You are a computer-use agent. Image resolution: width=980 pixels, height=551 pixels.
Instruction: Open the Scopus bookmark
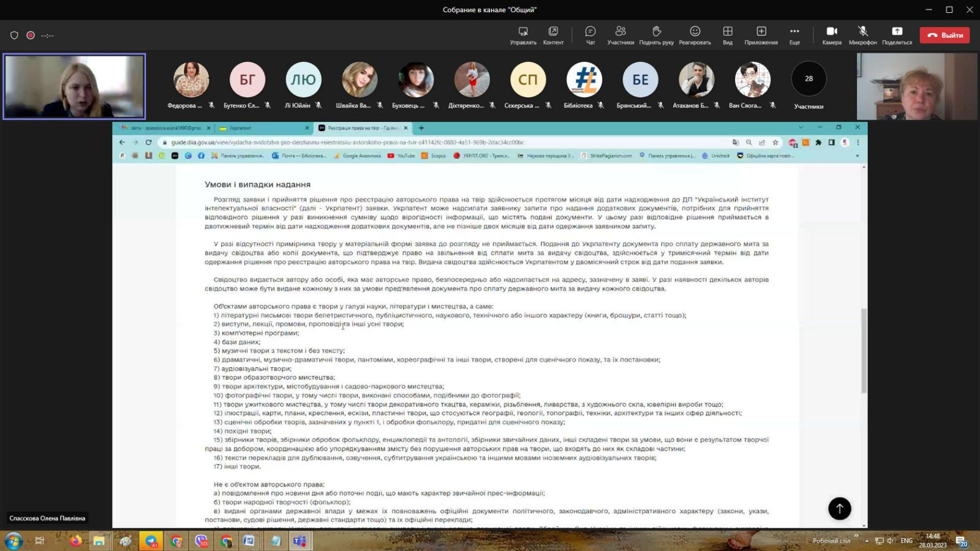434,156
